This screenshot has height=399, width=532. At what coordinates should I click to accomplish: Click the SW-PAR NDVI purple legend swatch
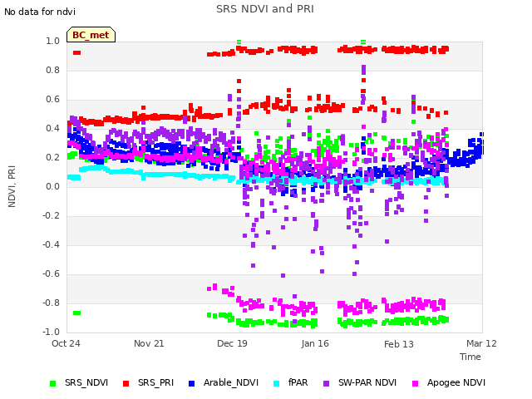(326, 383)
